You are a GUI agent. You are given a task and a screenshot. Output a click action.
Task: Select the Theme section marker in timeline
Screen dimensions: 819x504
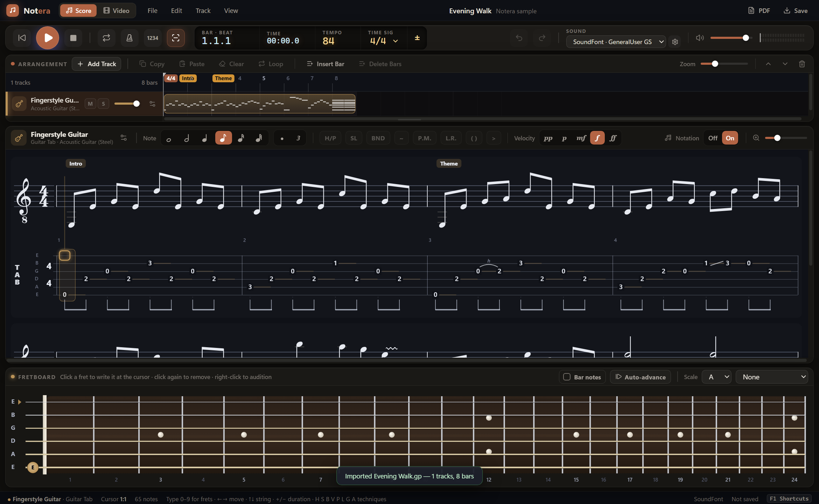[x=223, y=78]
